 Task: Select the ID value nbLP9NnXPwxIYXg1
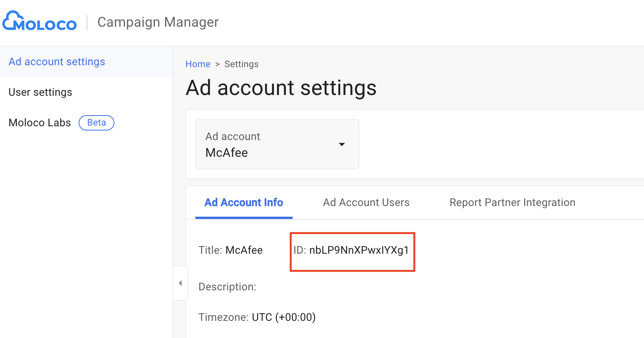point(359,250)
